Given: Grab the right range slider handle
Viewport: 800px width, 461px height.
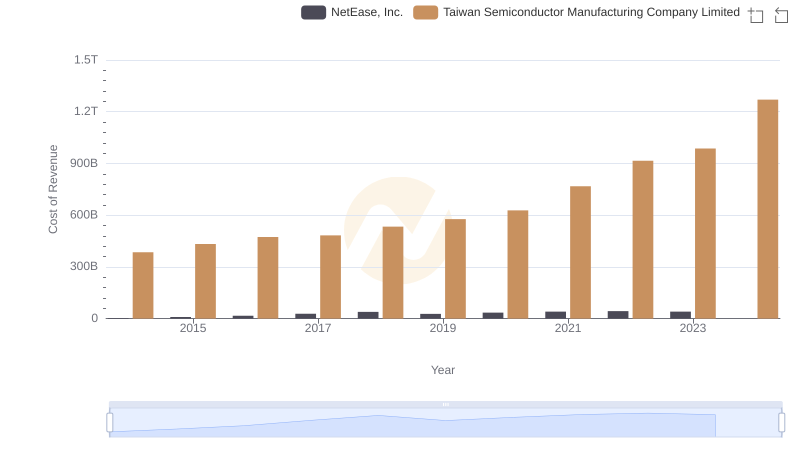Looking at the screenshot, I should pos(782,423).
